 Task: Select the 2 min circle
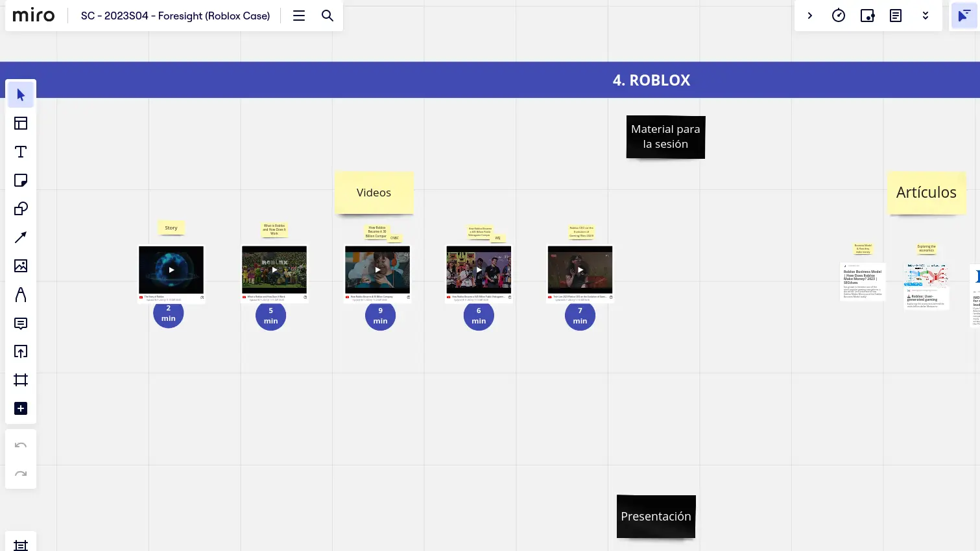pyautogui.click(x=169, y=314)
